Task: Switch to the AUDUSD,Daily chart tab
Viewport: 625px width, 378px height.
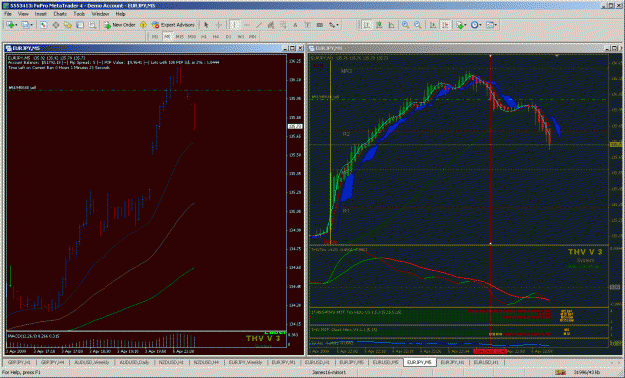Action: click(x=135, y=362)
